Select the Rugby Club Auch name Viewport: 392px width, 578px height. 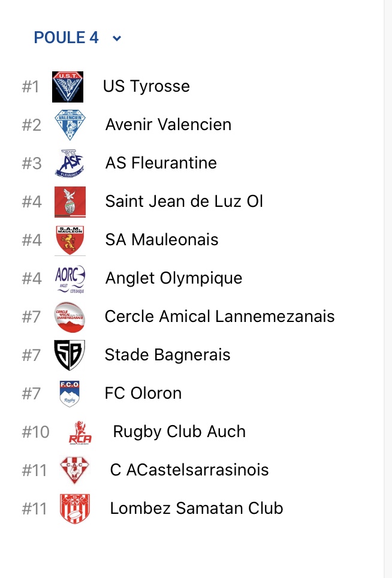coord(179,432)
